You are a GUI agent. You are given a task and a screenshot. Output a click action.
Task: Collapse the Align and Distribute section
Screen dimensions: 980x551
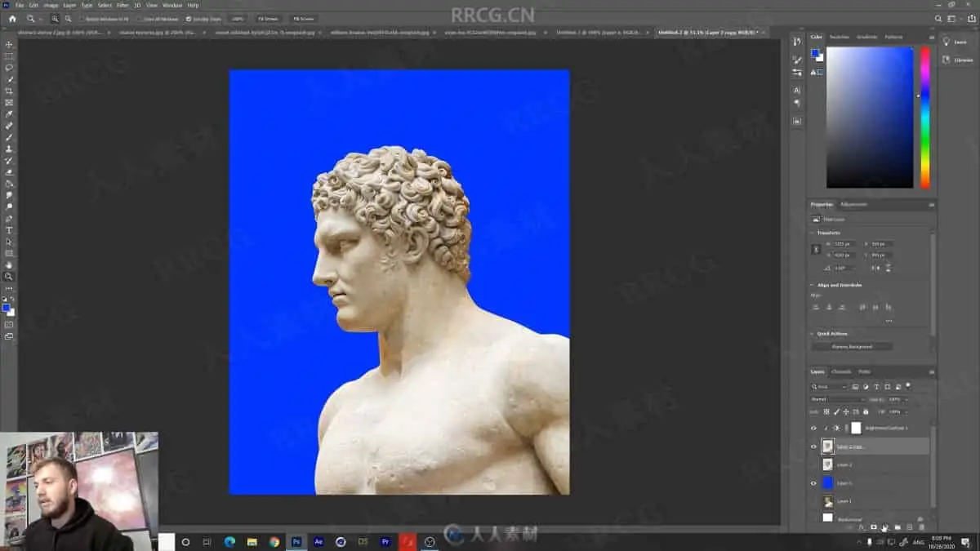813,285
